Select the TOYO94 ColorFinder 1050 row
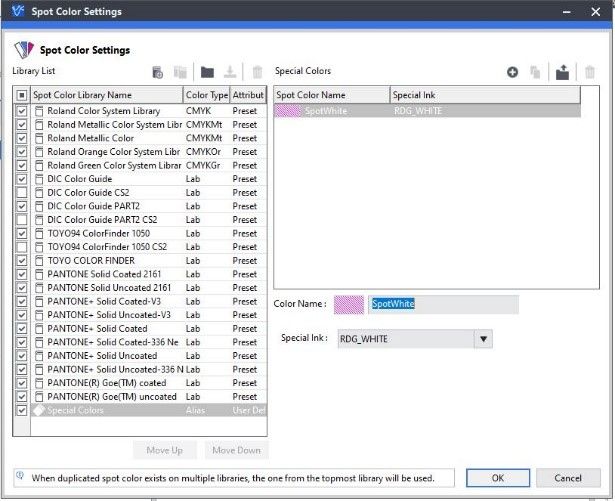The image size is (615, 501). 149,233
